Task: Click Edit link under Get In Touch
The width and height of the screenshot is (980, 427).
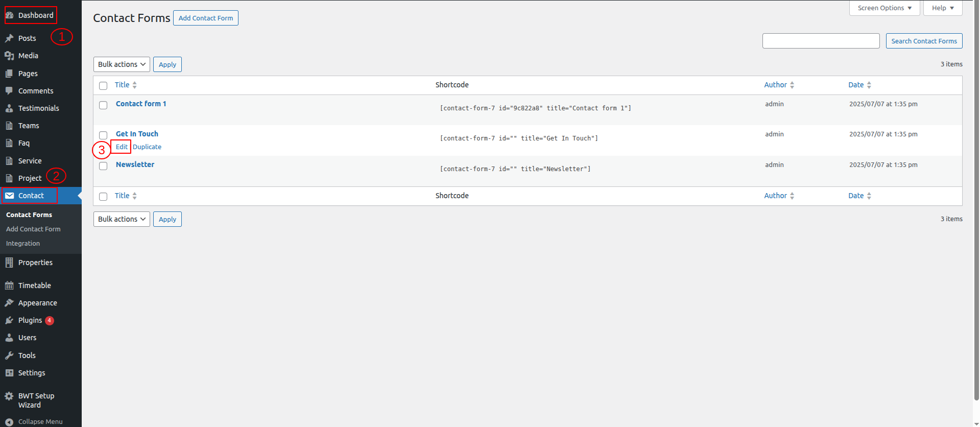Action: 122,147
